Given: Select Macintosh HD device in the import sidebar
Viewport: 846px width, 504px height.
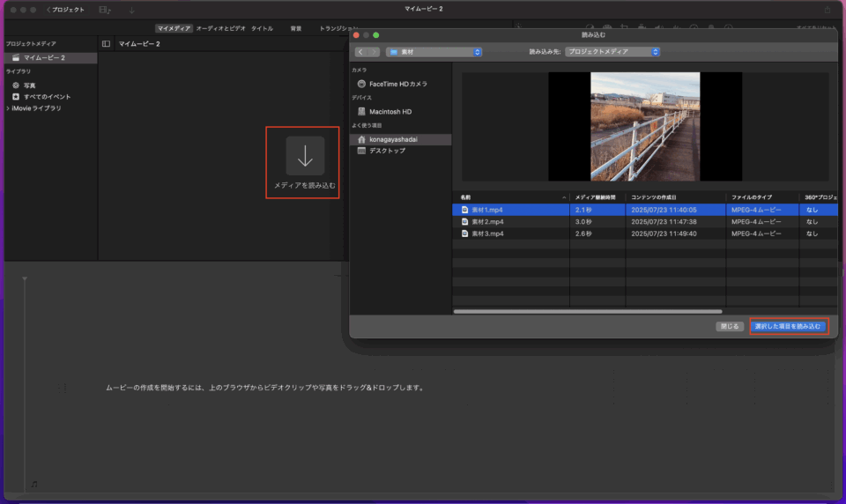Looking at the screenshot, I should click(390, 112).
